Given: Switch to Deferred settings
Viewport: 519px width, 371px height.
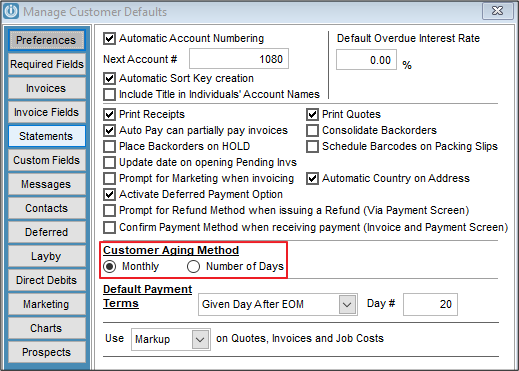Looking at the screenshot, I should [46, 232].
